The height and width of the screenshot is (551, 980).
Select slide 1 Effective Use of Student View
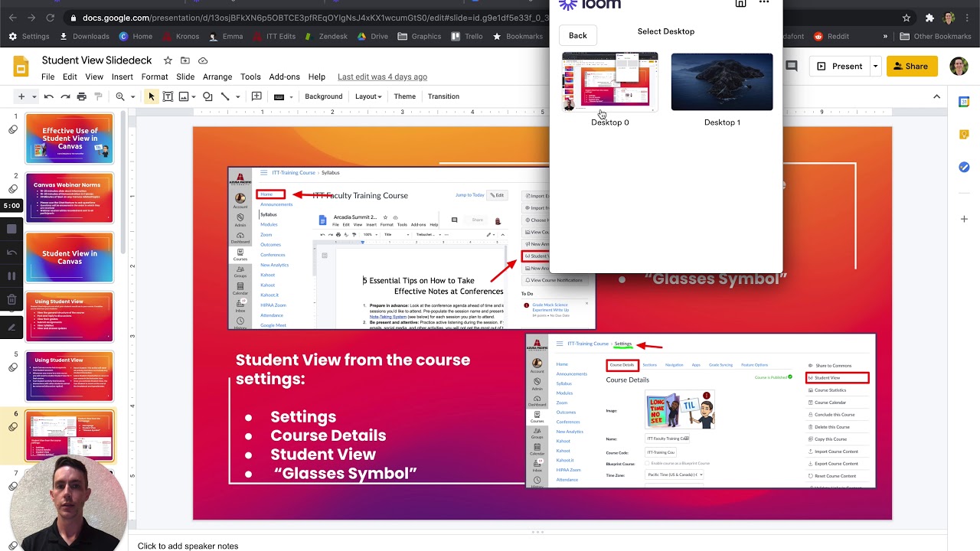tap(70, 139)
